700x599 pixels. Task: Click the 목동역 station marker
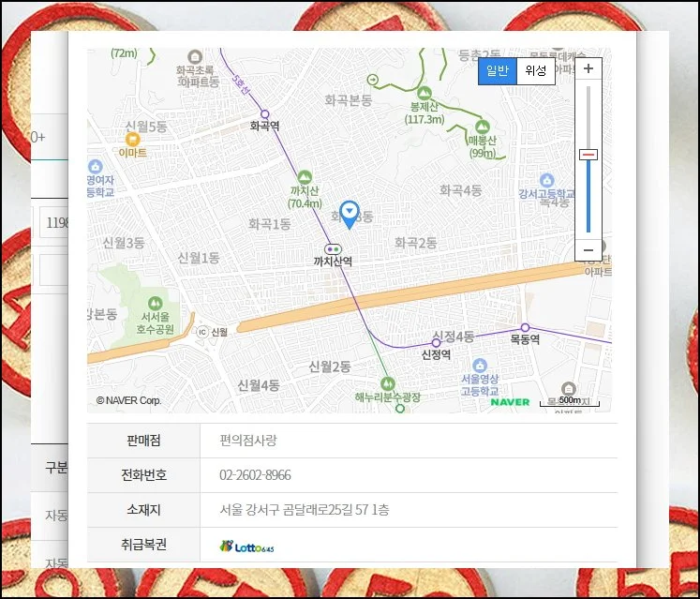tap(525, 327)
